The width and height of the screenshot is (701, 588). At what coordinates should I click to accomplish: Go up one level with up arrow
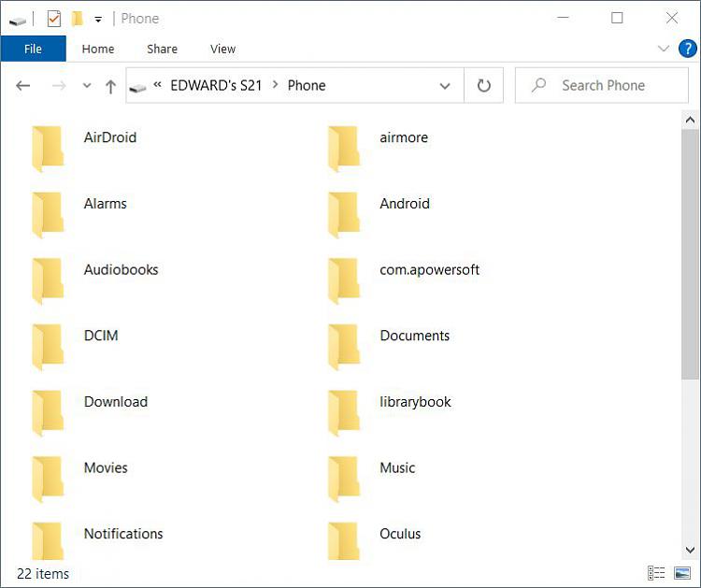pyautogui.click(x=110, y=86)
